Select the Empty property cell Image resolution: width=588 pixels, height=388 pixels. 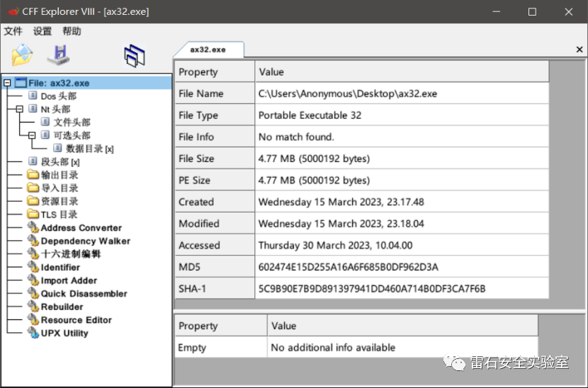pos(221,347)
